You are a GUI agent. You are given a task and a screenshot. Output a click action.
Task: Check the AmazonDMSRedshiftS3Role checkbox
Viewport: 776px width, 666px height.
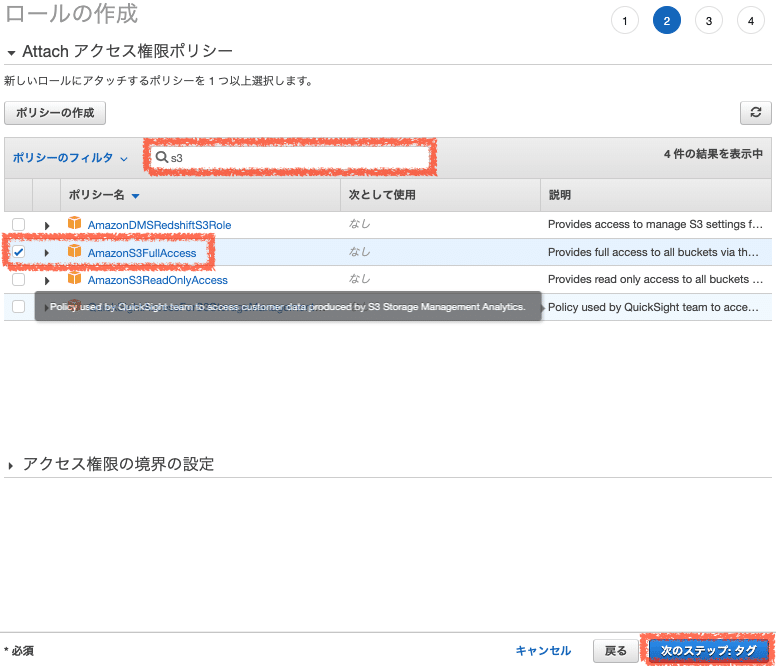click(18, 224)
